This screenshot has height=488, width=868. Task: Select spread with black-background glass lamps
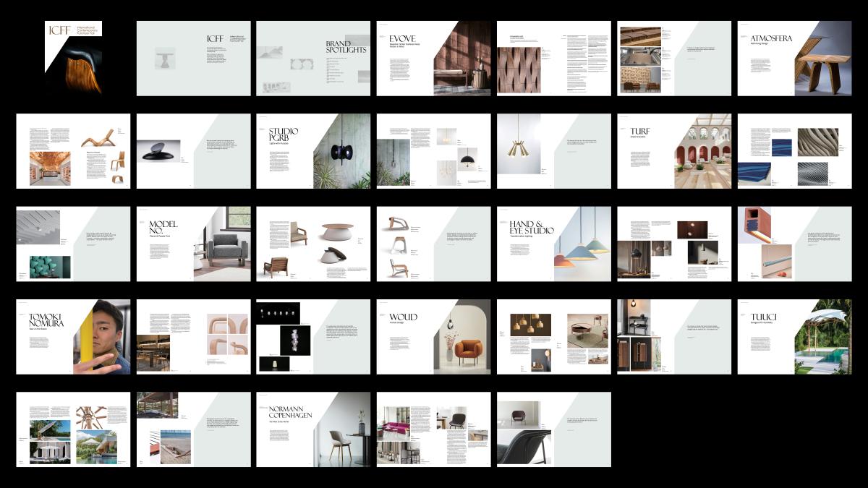pos(313,337)
